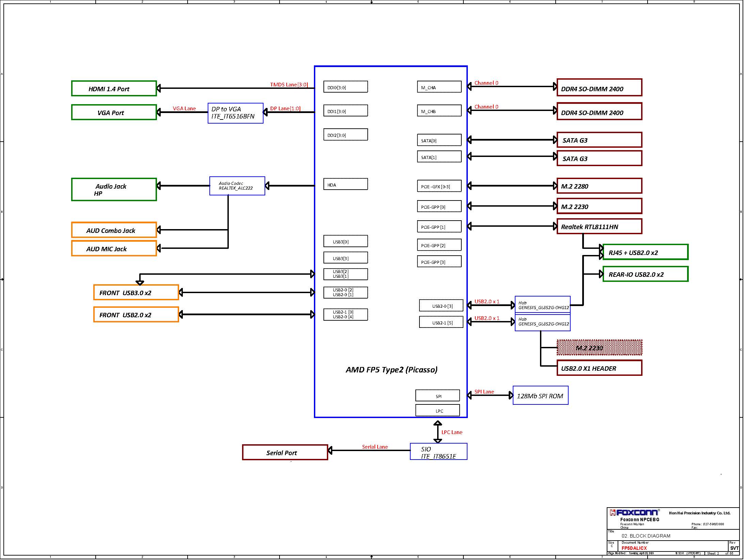
Task: Click the "Phone : 027-59603888" text
Action: pos(708,524)
